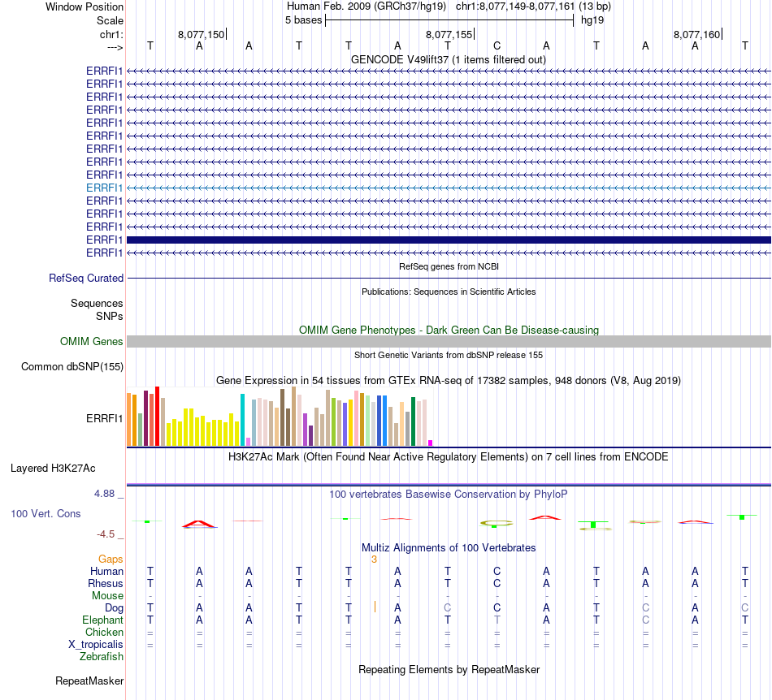
Task: Click the Human species label
Action: pos(106,571)
